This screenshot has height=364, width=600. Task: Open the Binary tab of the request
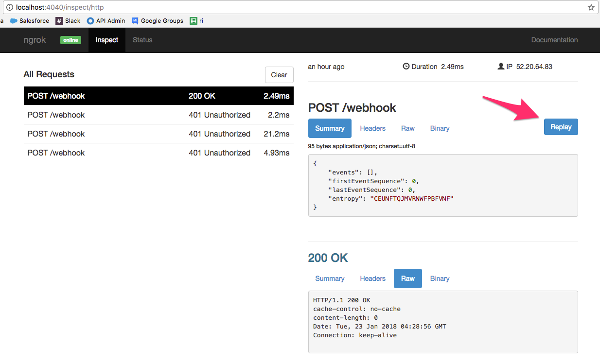pos(440,128)
